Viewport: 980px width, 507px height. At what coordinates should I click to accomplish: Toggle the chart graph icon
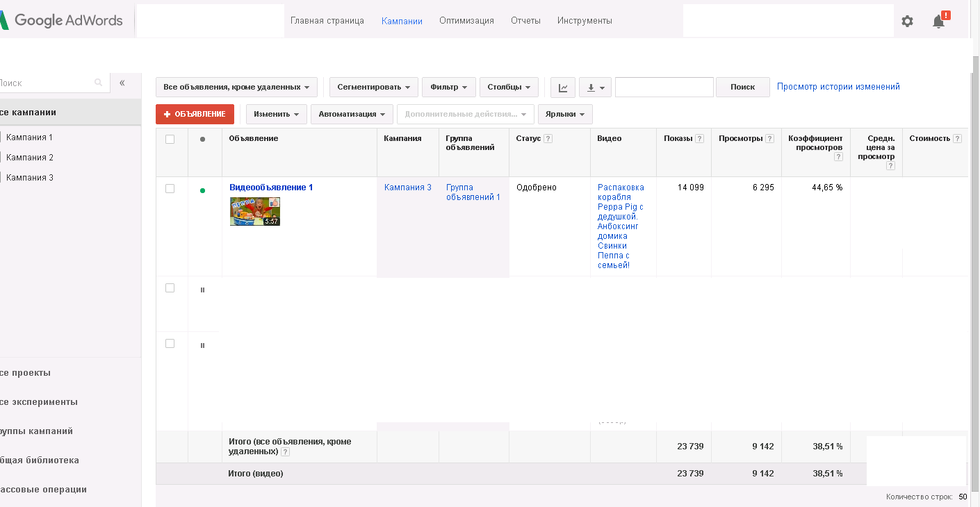click(563, 88)
